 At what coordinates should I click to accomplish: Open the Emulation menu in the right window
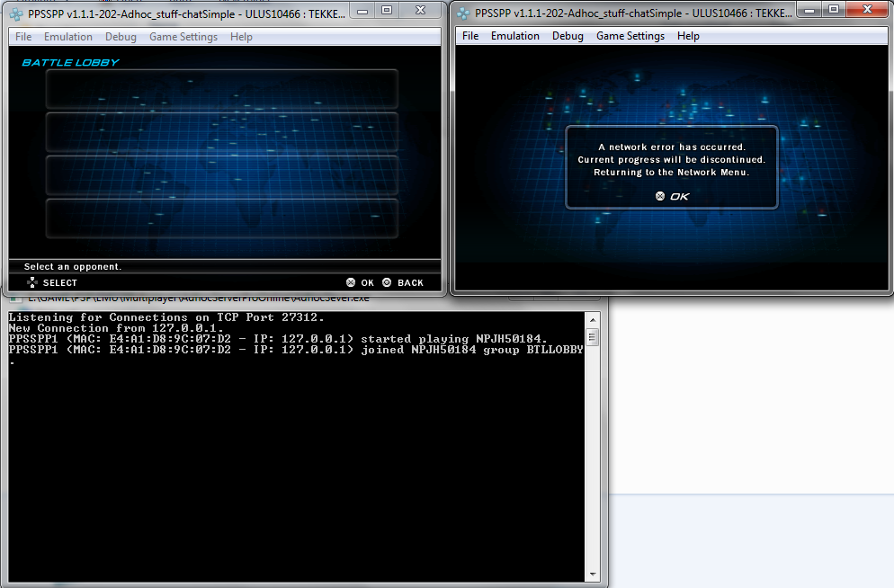tap(514, 36)
